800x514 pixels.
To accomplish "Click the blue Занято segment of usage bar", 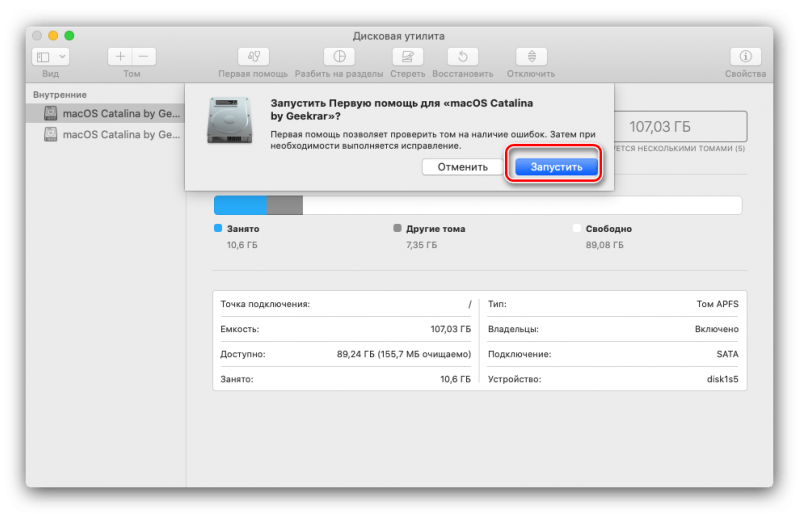I will tap(240, 205).
